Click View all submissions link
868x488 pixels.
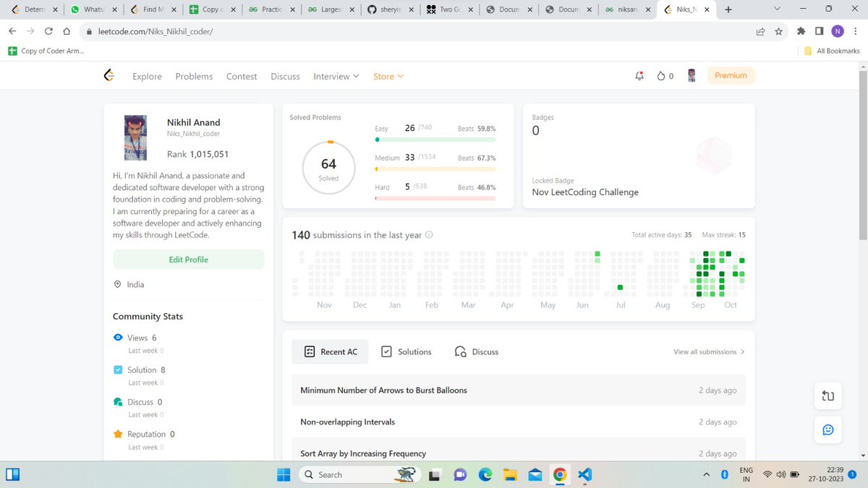pos(709,352)
